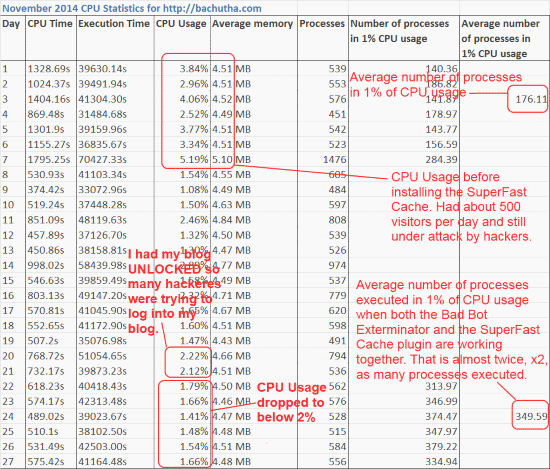This screenshot has width=550, height=469.
Task: Click Average memory cell 4.67 MB
Action: coord(232,311)
